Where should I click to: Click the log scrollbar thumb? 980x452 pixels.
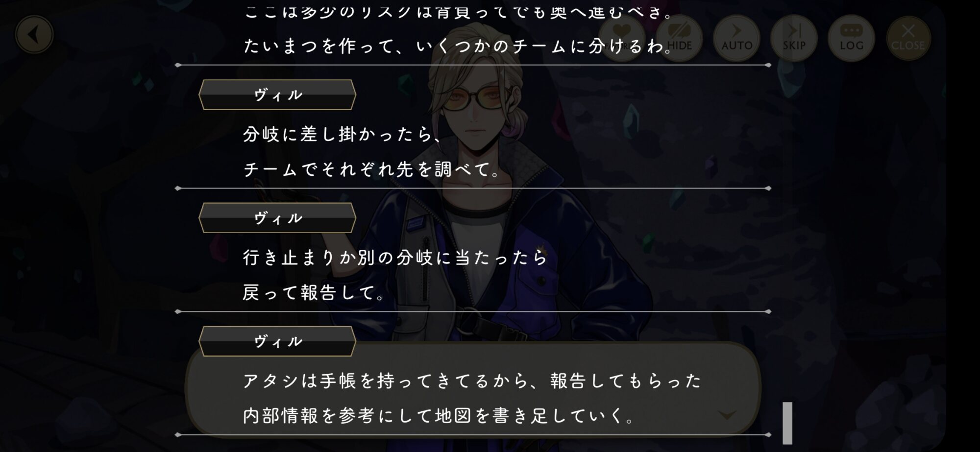(x=787, y=423)
